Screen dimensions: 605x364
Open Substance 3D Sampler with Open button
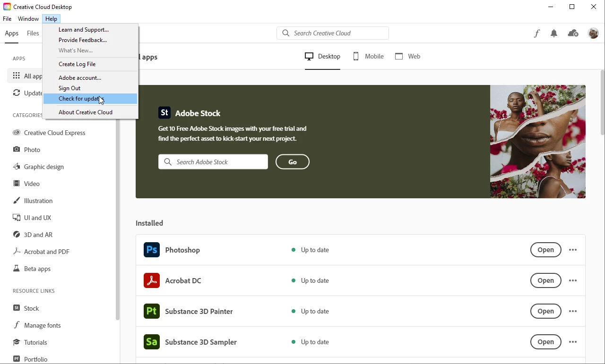(546, 342)
